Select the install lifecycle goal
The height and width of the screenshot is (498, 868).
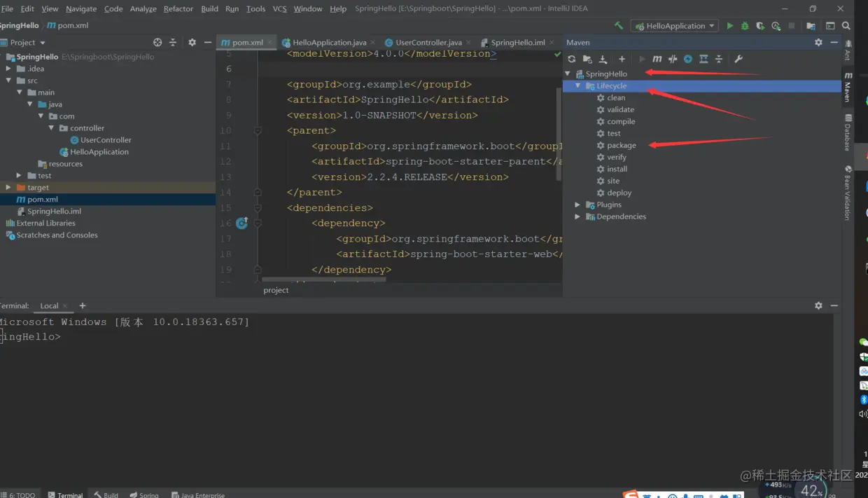[x=617, y=169]
